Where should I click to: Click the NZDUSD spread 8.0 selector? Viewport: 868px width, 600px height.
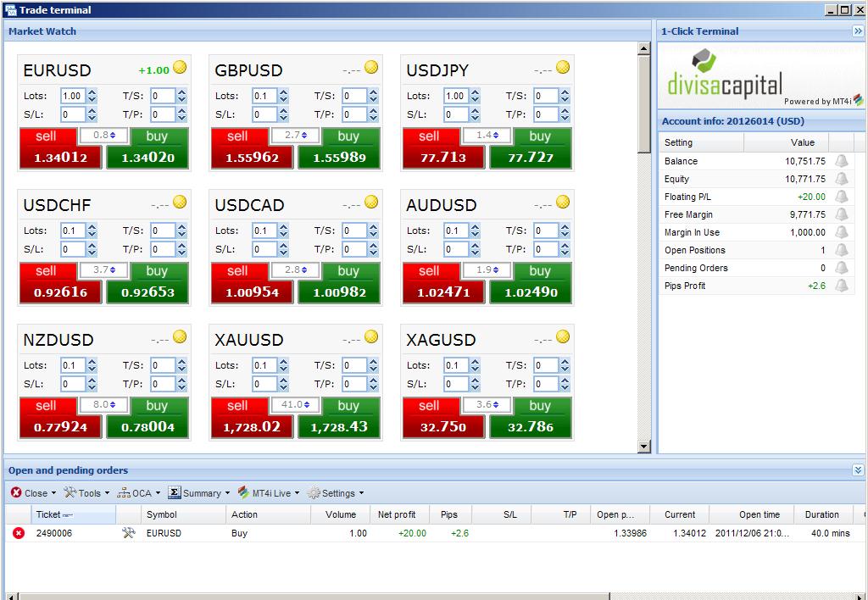(104, 404)
